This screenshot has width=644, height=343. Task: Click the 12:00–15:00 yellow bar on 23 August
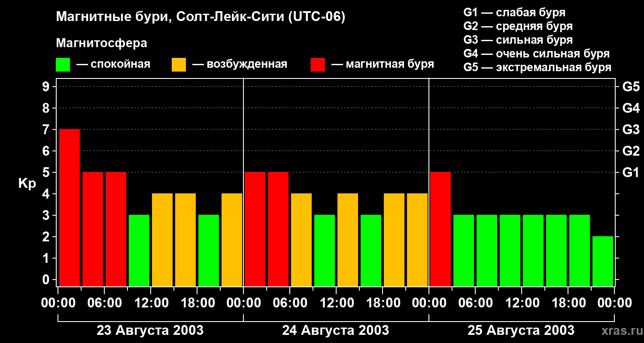[162, 240]
